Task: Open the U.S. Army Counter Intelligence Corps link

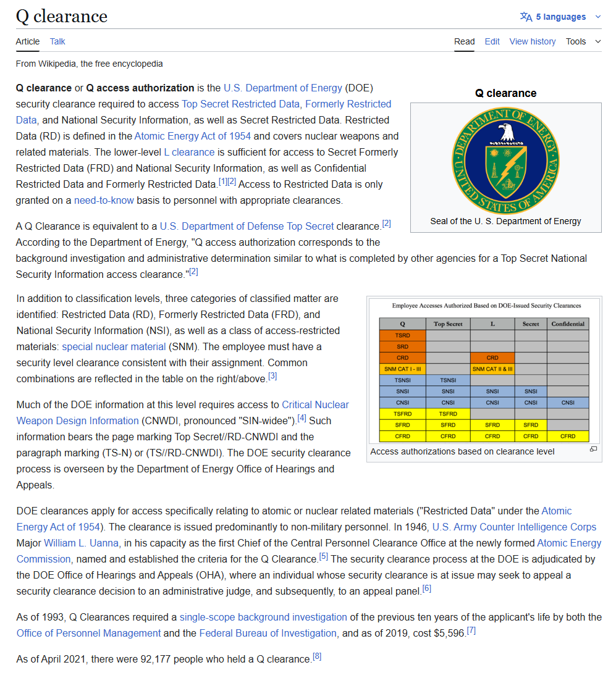Action: pos(514,527)
